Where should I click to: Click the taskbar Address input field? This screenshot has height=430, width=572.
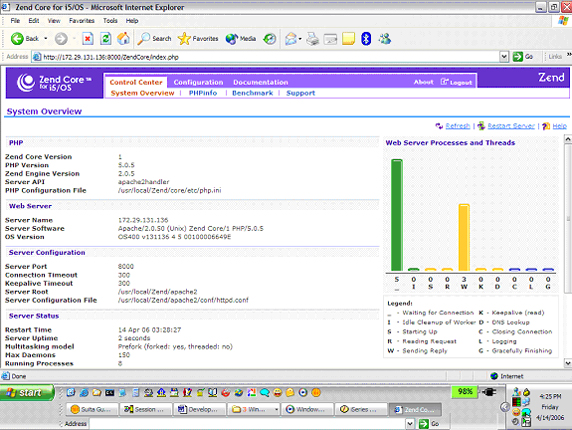pyautogui.click(x=247, y=423)
